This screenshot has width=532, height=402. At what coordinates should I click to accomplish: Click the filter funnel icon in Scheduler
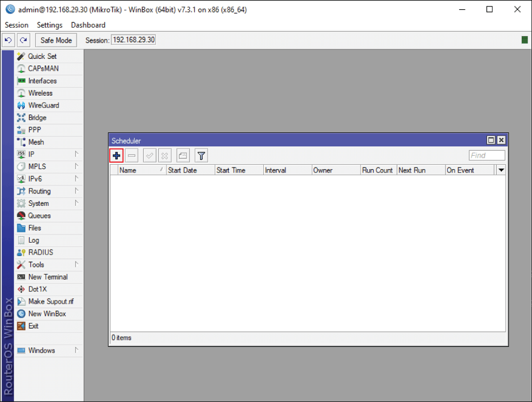pyautogui.click(x=201, y=155)
